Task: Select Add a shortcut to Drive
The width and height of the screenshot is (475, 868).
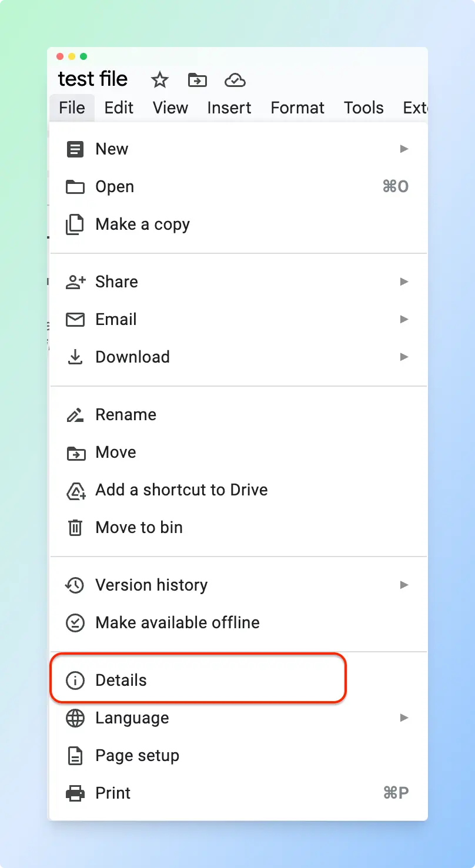Action: click(238, 490)
